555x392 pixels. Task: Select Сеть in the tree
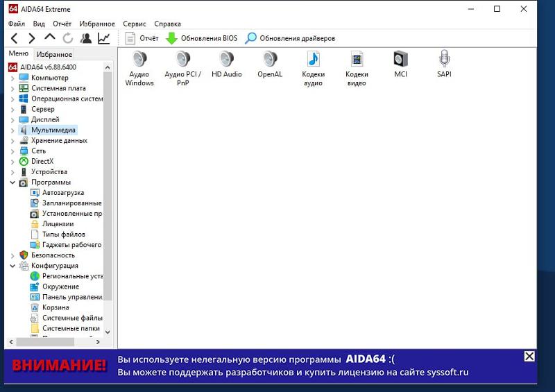[33, 151]
